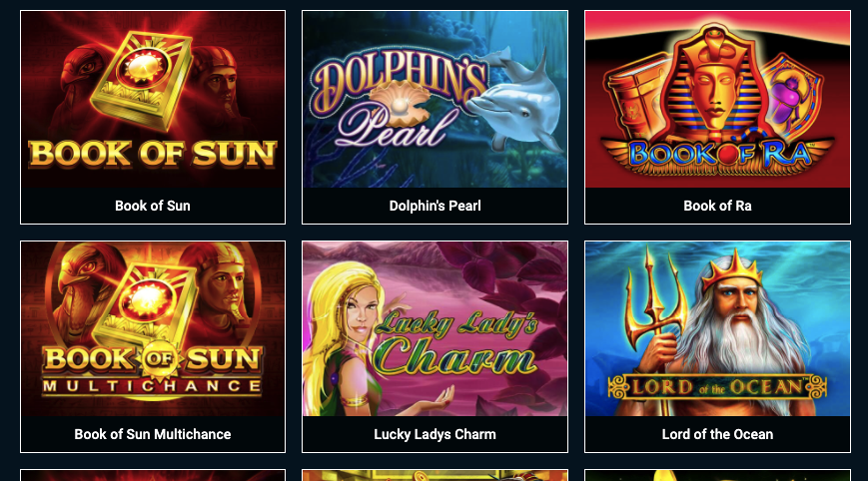Click the 'Lucky Ladys Charm' caption

(x=435, y=434)
